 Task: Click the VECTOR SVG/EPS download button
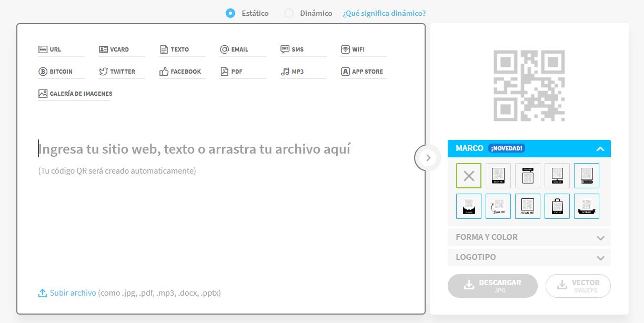coord(578,286)
